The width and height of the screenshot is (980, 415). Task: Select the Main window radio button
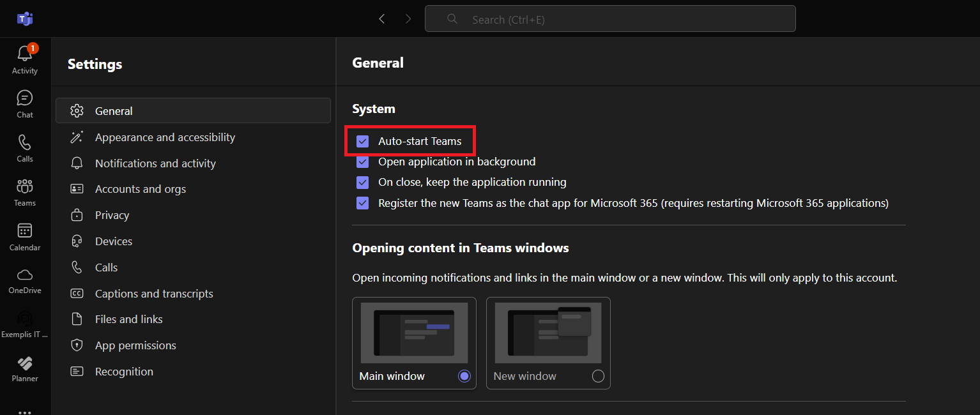point(464,376)
